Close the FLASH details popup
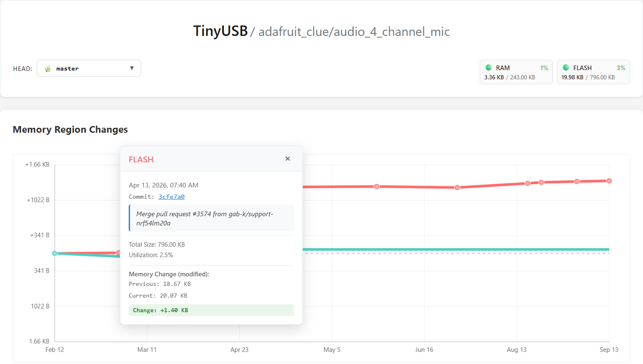 tap(288, 159)
